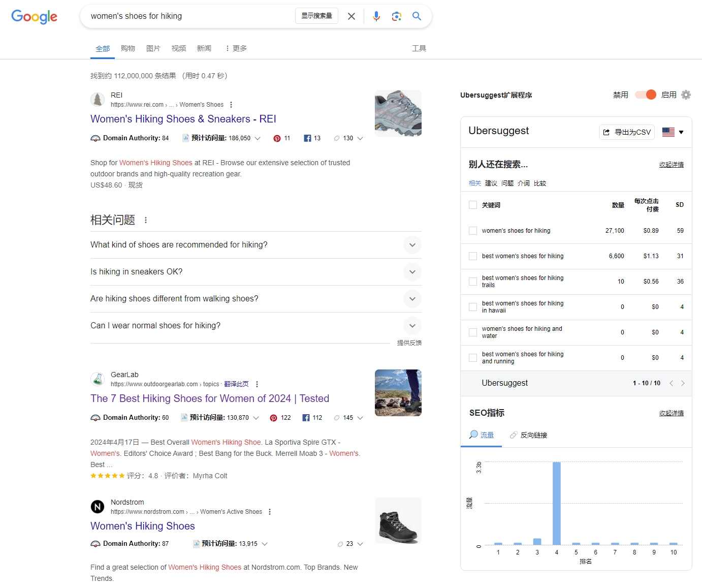Click Pinterest icon showing 122 on GearLab result
The height and width of the screenshot is (588, 702).
coord(274,418)
